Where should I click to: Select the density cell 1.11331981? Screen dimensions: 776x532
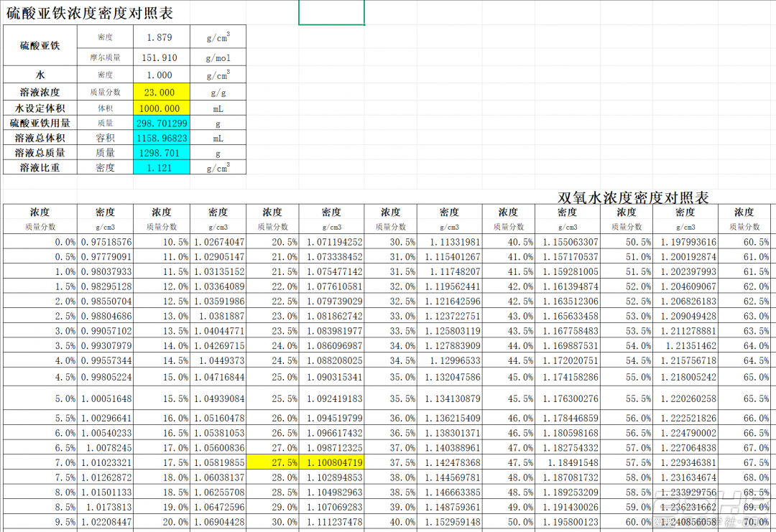click(449, 242)
